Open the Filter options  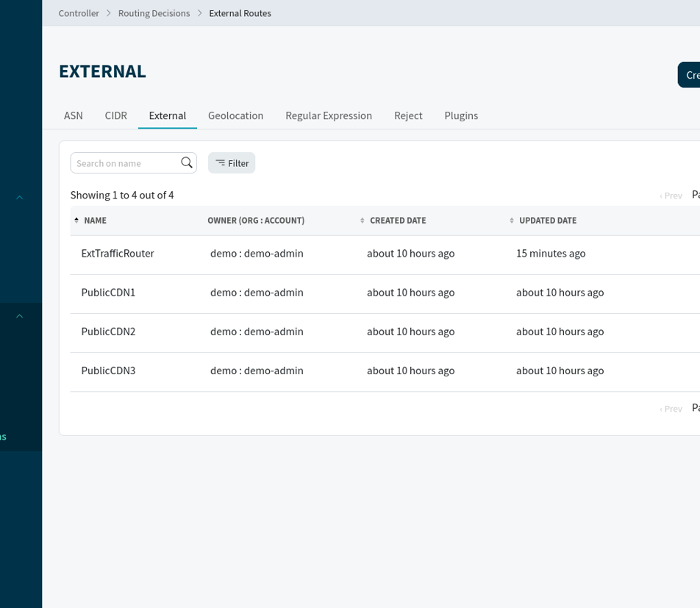232,163
